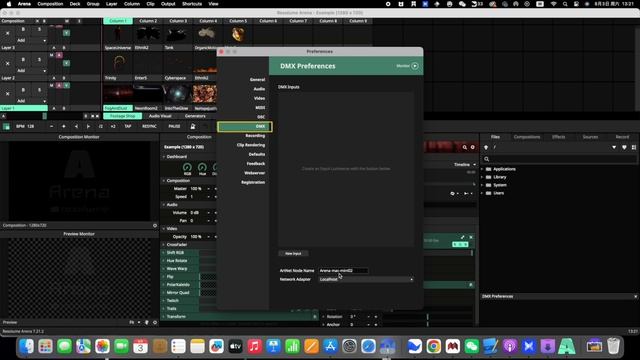Open Google Chrome from the dock
Screen dimensions: 640x360
click(433, 346)
